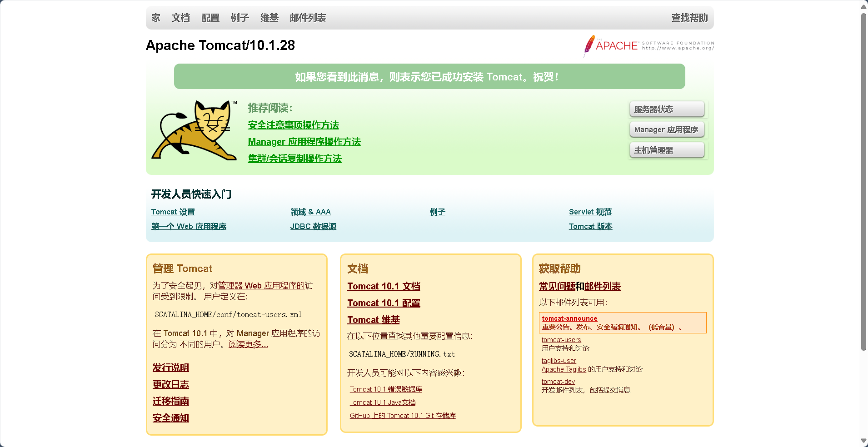Viewport: 868px width, 447px height.
Task: Open the Tomcat 设置 link
Action: tap(173, 212)
